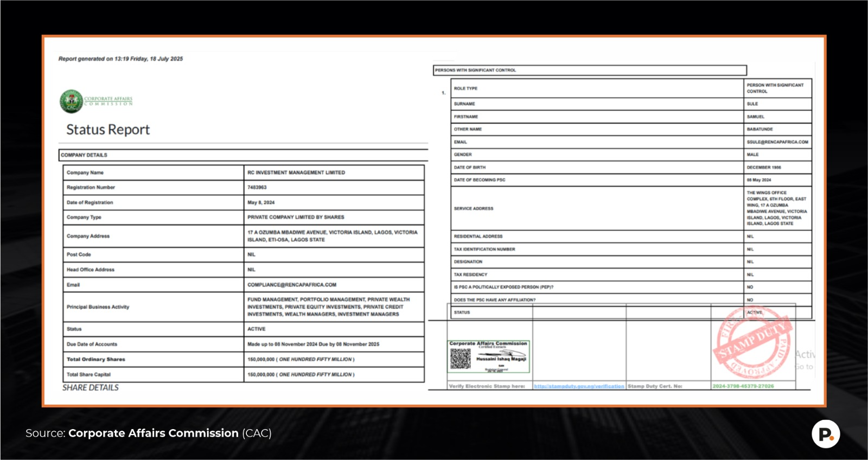868x460 pixels.
Task: Click the PSC service address value
Action: pyautogui.click(x=777, y=208)
